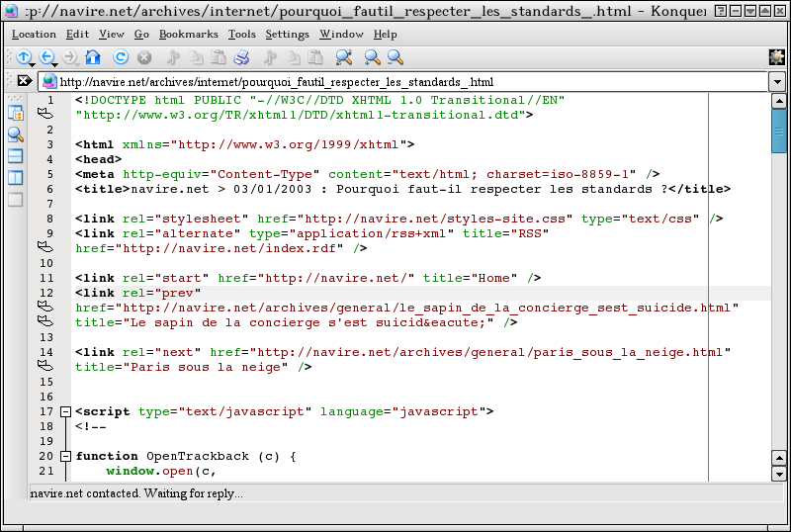
Task: Toggle the split top/bottom view sidebar icon
Action: pos(15,156)
